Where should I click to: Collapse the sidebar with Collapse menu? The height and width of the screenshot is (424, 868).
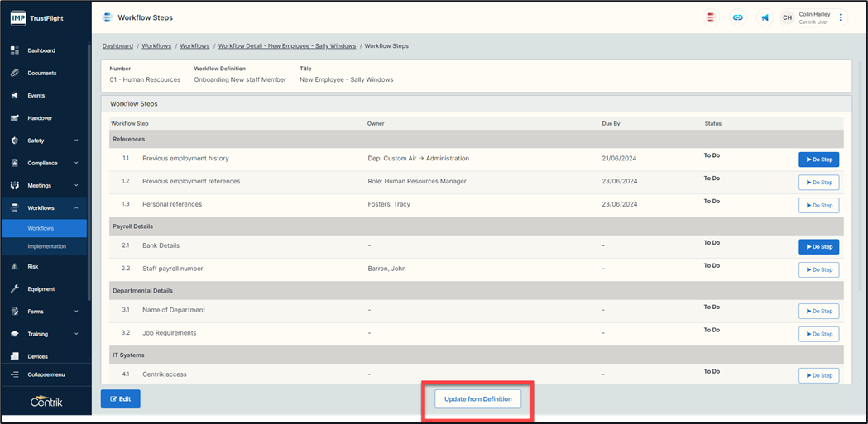click(45, 374)
